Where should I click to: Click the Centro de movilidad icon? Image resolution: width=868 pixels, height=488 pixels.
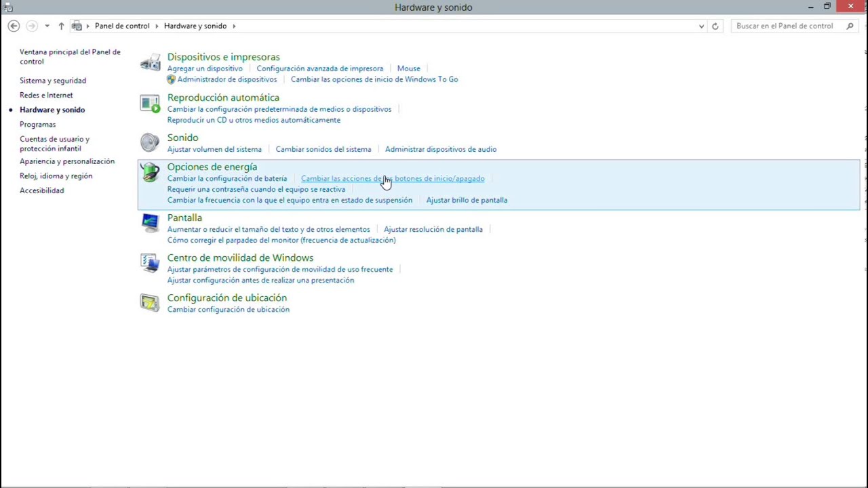coord(150,263)
